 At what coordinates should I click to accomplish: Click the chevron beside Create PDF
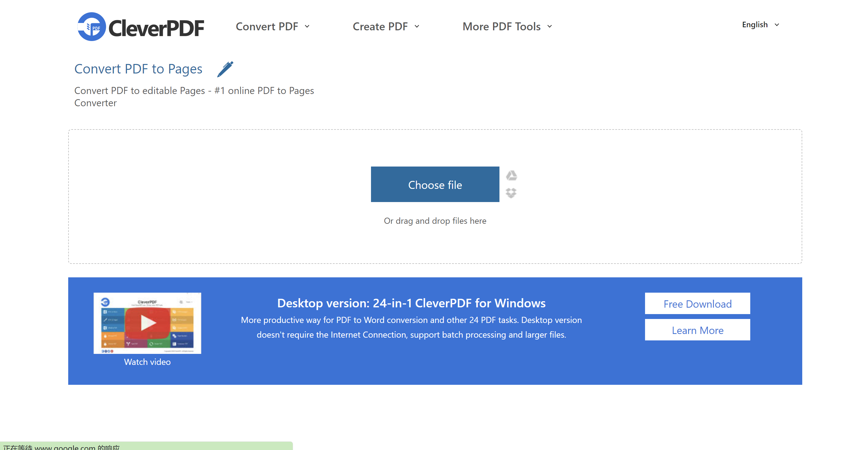click(x=417, y=26)
